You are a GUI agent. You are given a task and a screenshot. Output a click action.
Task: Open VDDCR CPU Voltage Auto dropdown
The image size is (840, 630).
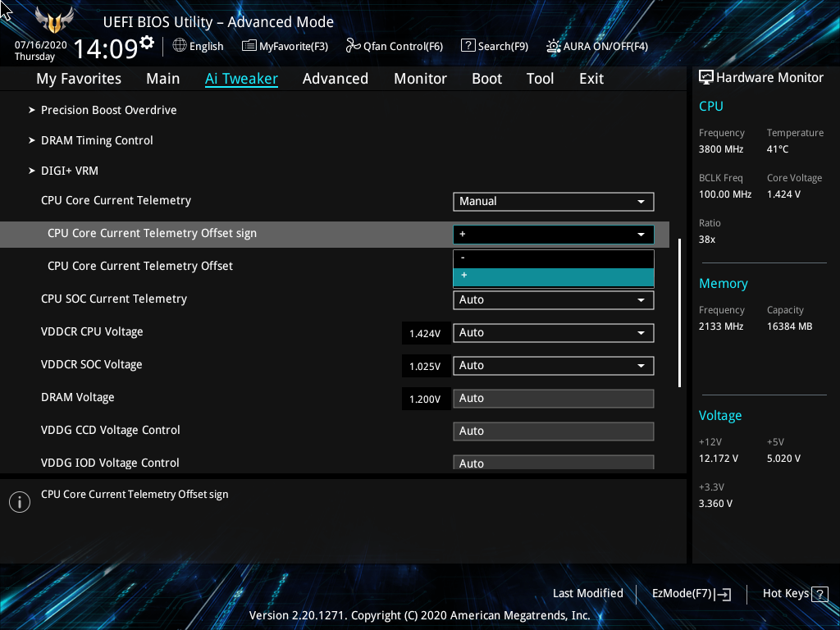pos(554,333)
